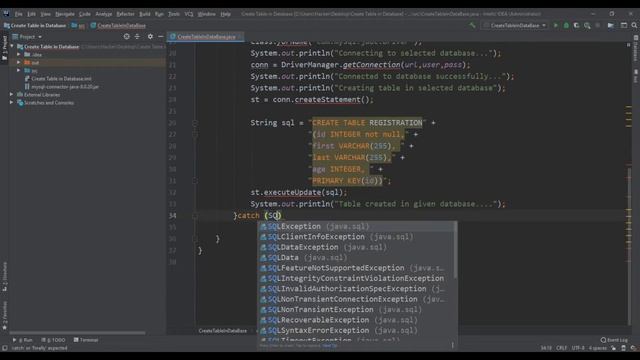Viewport: 640px width, 360px height.
Task: Select CreateTableInDatabase.java editor tab
Action: [206, 37]
